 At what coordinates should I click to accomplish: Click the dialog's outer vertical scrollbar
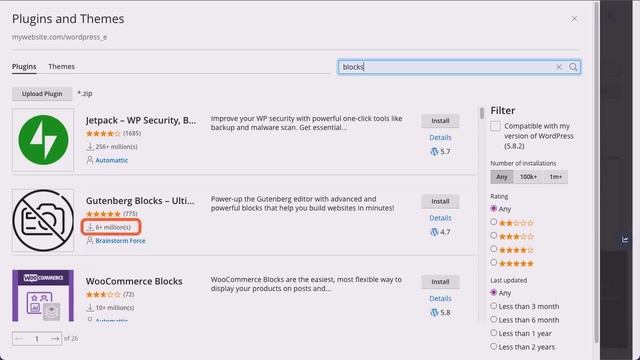pyautogui.click(x=596, y=171)
